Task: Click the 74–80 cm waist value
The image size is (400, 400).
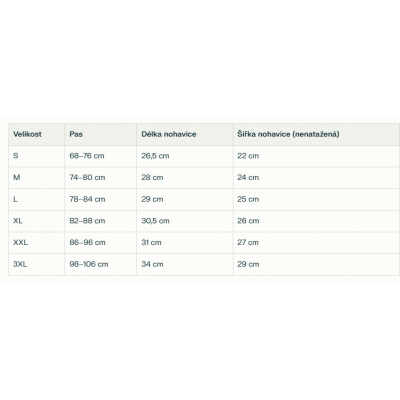Action: (87, 177)
